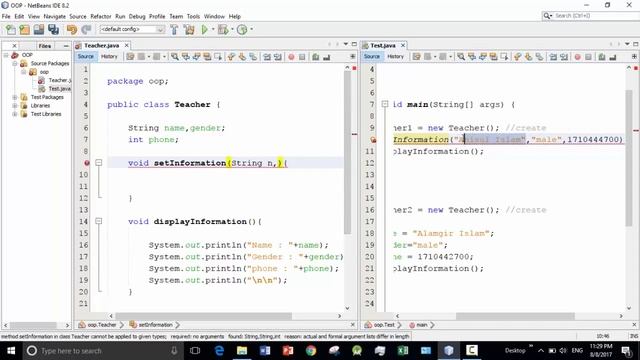The height and width of the screenshot is (360, 640).
Task: Click the New Project toolbar icon
Action: (x=24, y=29)
